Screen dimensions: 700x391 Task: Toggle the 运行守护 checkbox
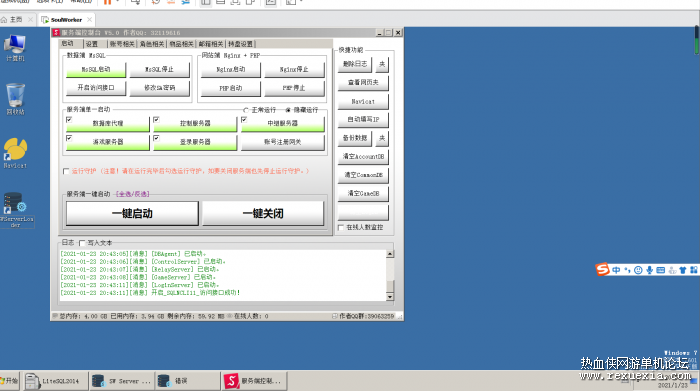click(x=66, y=171)
